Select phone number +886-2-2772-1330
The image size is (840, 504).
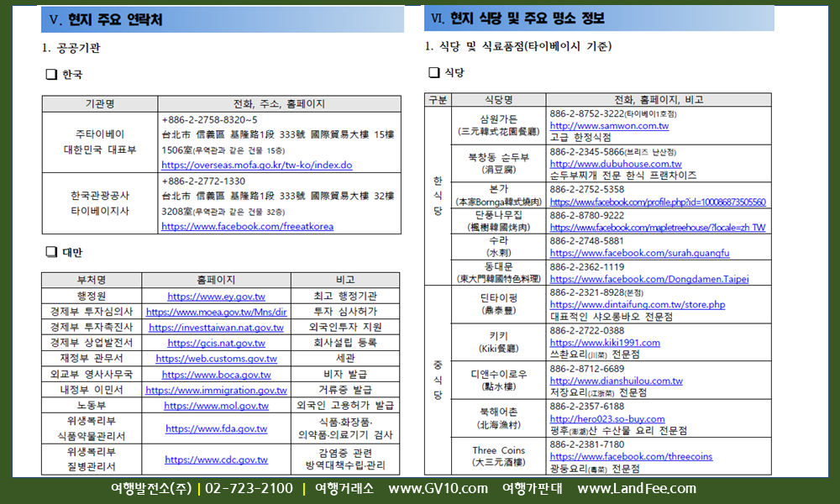(203, 181)
